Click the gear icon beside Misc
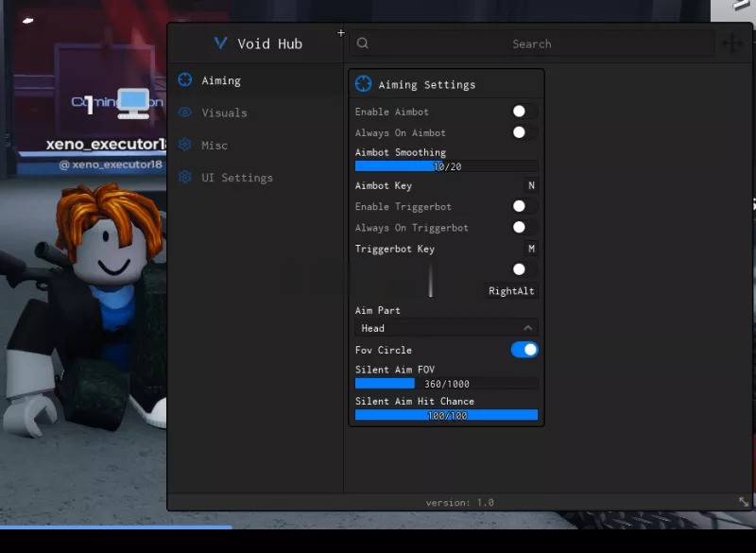The width and height of the screenshot is (756, 553). point(185,145)
